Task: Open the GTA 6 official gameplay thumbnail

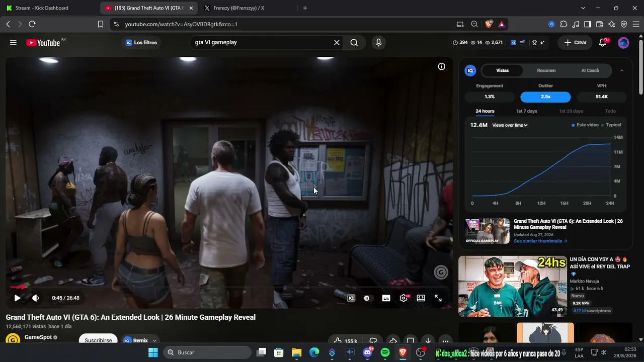Action: tap(487, 231)
